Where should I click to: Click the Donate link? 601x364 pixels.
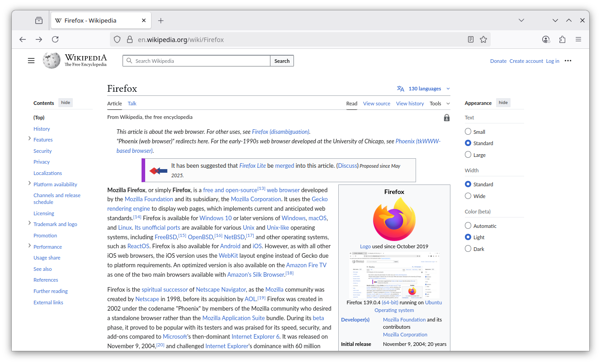pos(498,61)
